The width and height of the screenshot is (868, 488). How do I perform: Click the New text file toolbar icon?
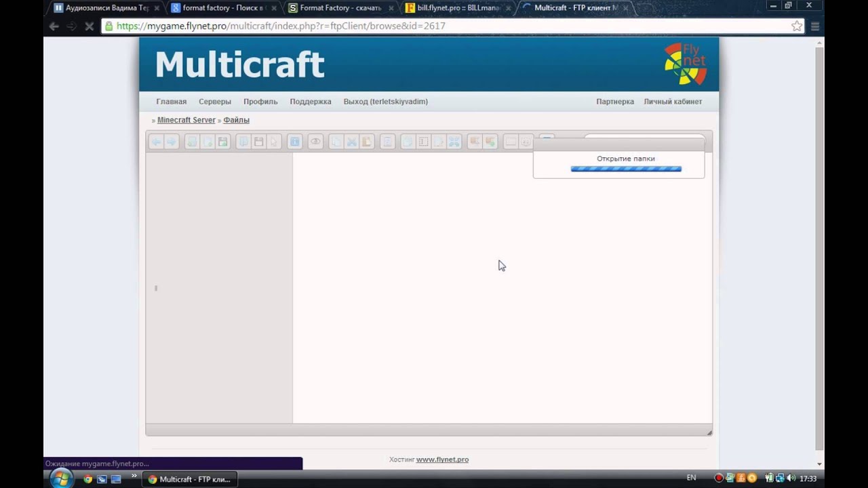click(208, 142)
